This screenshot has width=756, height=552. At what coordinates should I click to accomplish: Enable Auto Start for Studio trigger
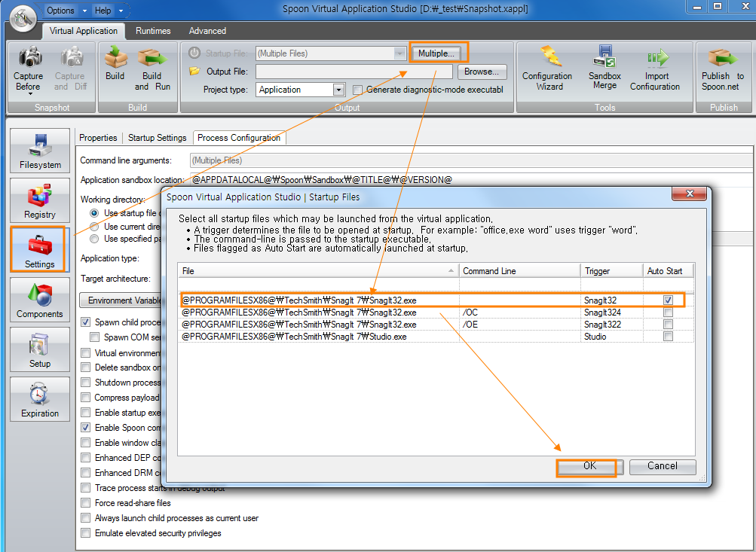pyautogui.click(x=668, y=336)
